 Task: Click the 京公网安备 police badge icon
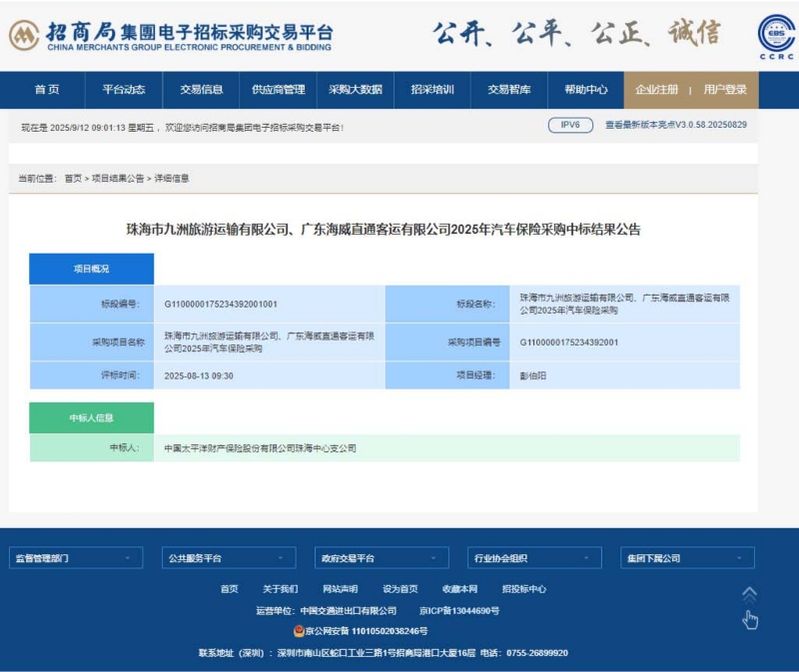pyautogui.click(x=298, y=630)
